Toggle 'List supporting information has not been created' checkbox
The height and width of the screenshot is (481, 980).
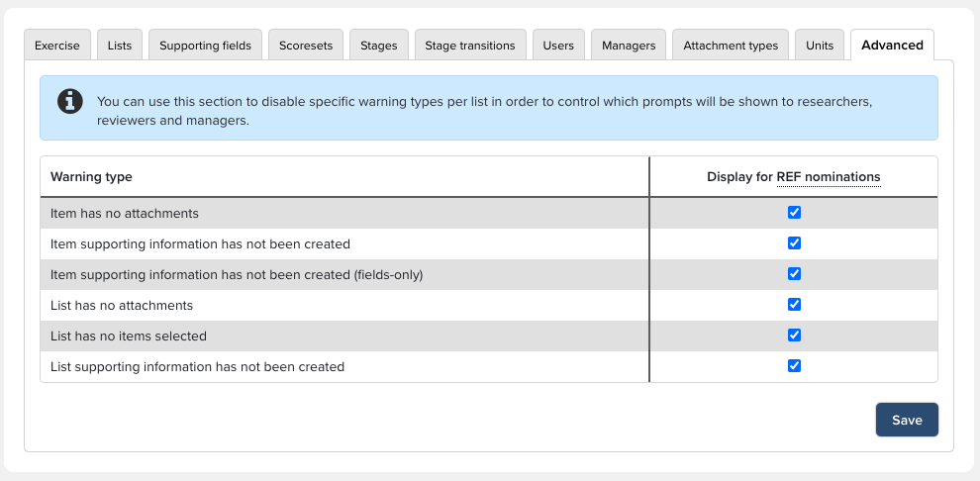[794, 366]
